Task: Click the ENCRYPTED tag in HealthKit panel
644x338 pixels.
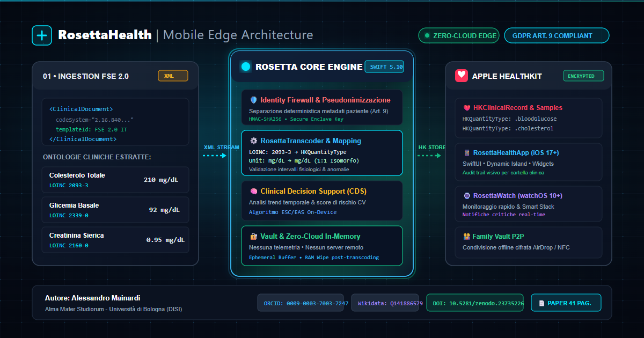Action: tap(583, 76)
